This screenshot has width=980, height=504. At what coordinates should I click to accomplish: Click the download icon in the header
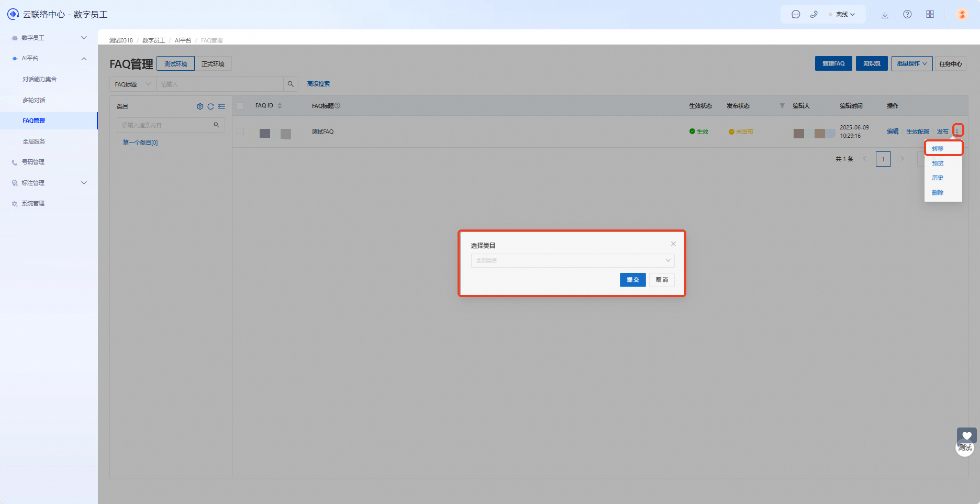pos(885,15)
